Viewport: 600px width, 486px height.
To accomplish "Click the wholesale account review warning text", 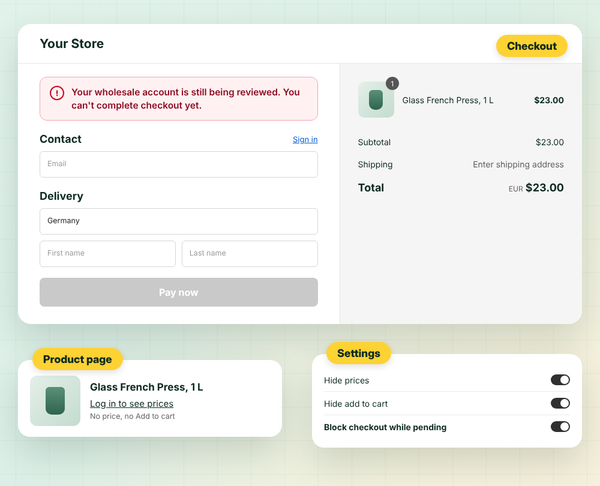I will [186, 99].
